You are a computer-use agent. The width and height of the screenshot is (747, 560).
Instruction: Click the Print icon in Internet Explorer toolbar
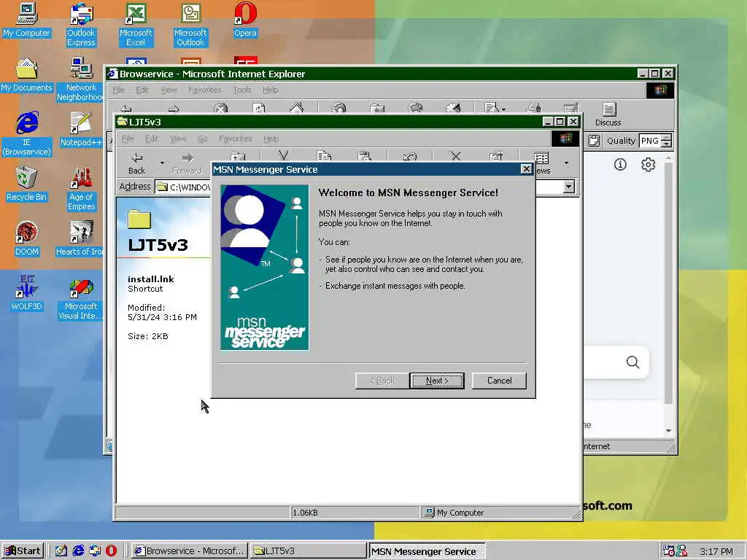[x=534, y=108]
